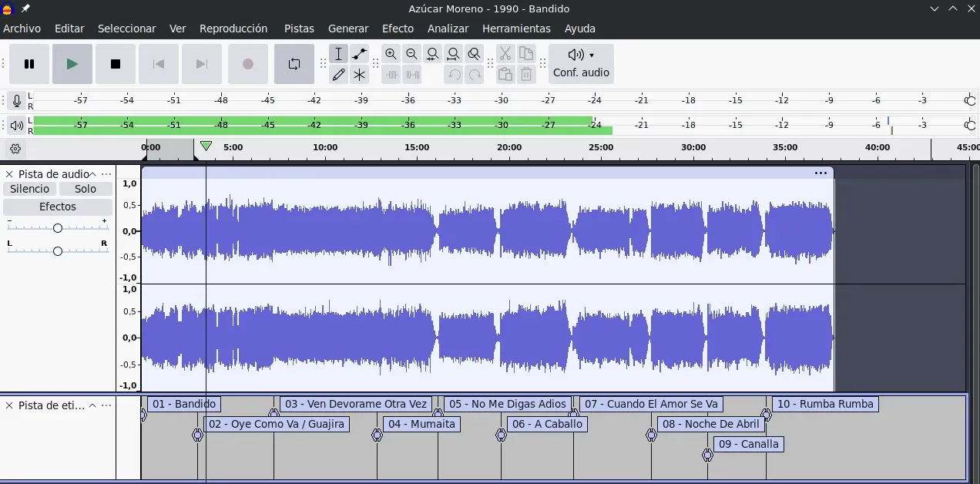Screen dimensions: 980x484
Task: Fit entire project to window
Action: (x=453, y=54)
